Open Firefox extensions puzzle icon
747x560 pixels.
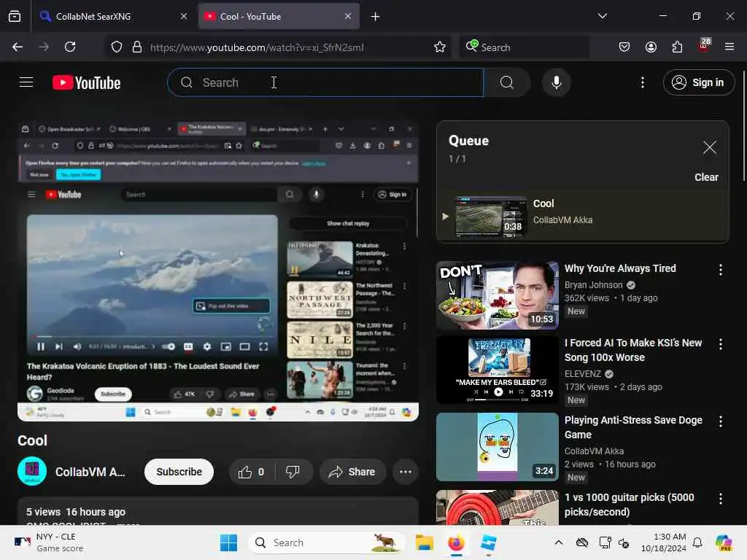[x=677, y=47]
